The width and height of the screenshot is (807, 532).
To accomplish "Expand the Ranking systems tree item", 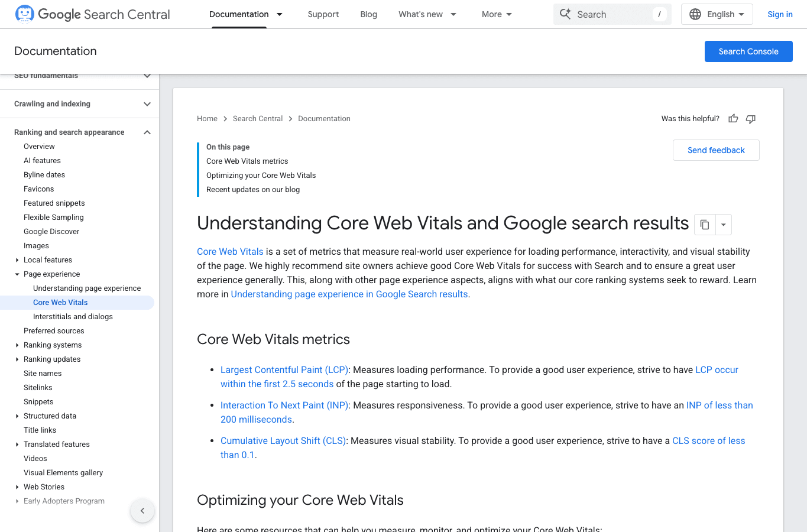I will point(17,345).
